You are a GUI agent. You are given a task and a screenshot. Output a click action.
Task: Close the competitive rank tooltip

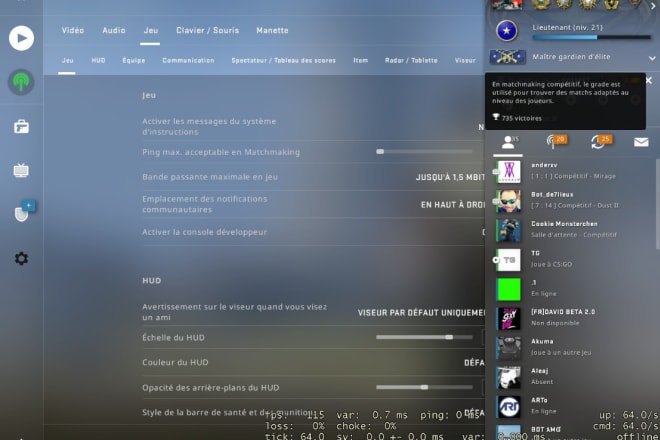click(x=649, y=80)
